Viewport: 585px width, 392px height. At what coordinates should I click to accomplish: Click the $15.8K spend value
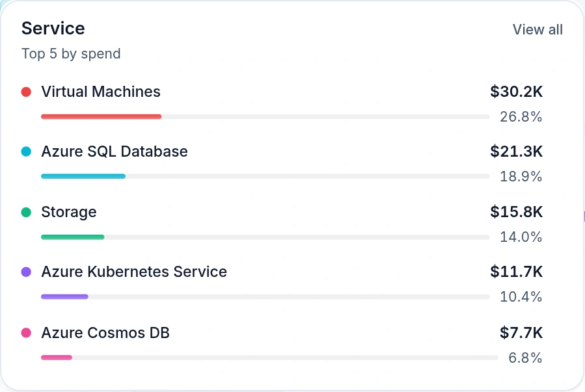point(517,212)
